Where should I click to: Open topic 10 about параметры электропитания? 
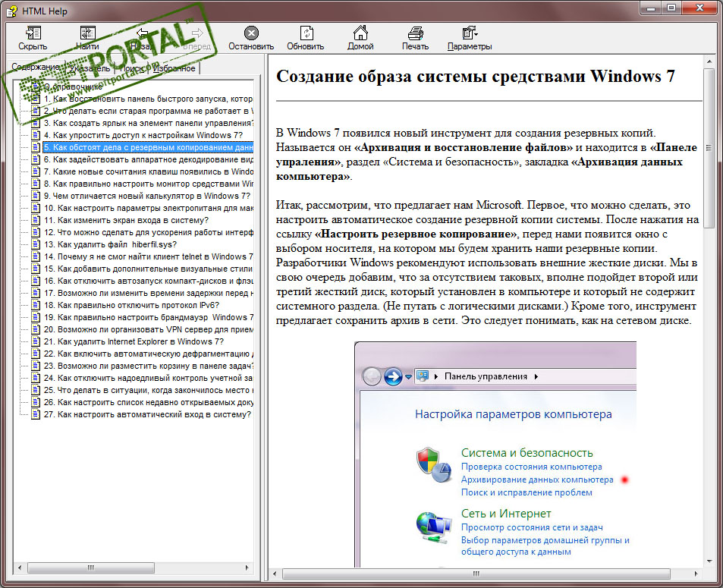[x=148, y=208]
